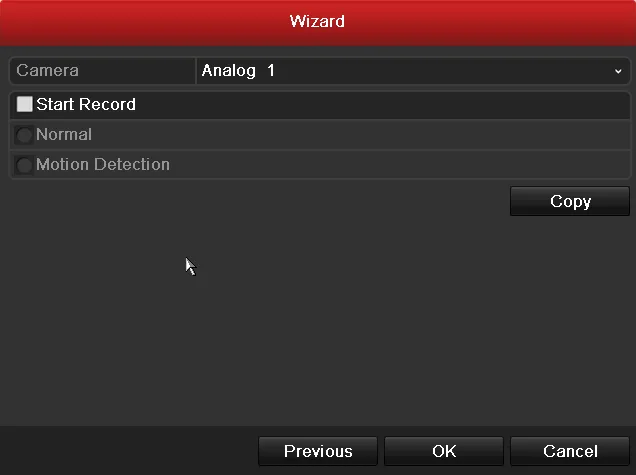This screenshot has height=475, width=636.
Task: Click empty space in Motion Detection row
Action: coord(400,165)
